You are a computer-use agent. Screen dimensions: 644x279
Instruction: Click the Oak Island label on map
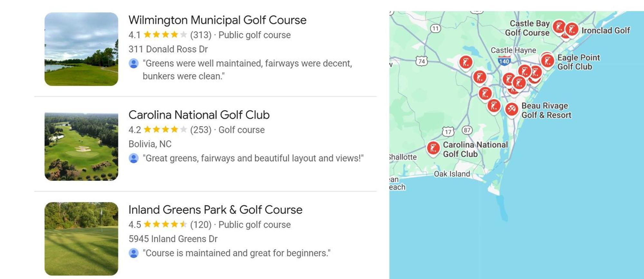(452, 174)
